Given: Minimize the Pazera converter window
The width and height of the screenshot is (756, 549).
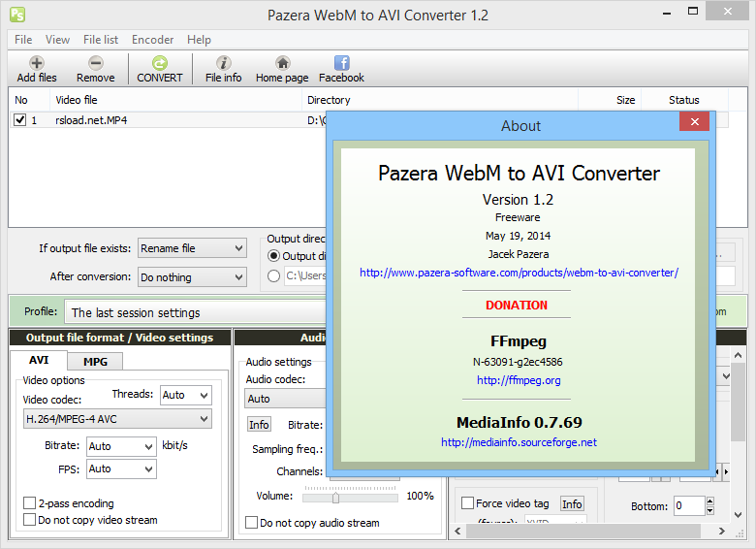Looking at the screenshot, I should [667, 12].
